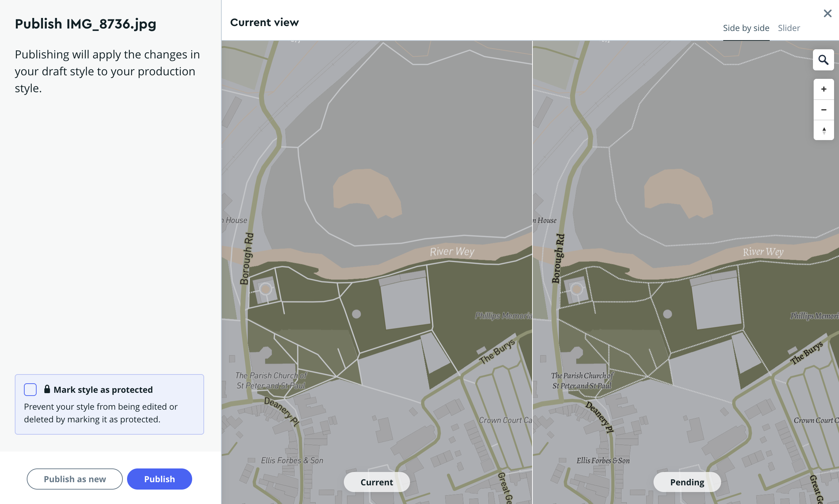
Task: Click the Phillips Memorial label on the map
Action: pos(503,316)
